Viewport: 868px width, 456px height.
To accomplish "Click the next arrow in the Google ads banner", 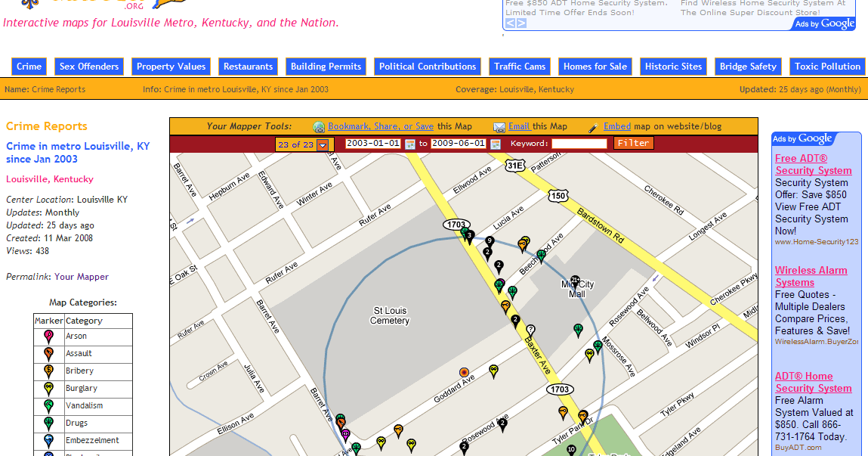I will [x=520, y=23].
